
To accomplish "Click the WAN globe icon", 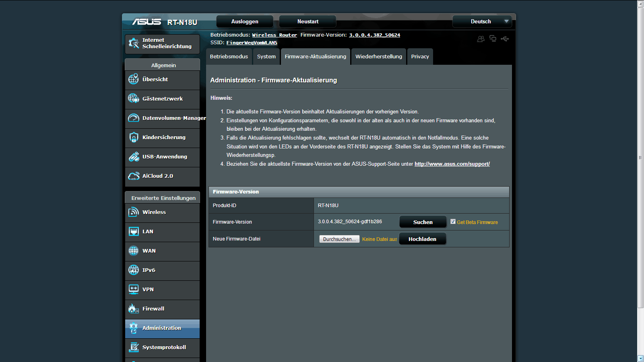I will 134,251.
